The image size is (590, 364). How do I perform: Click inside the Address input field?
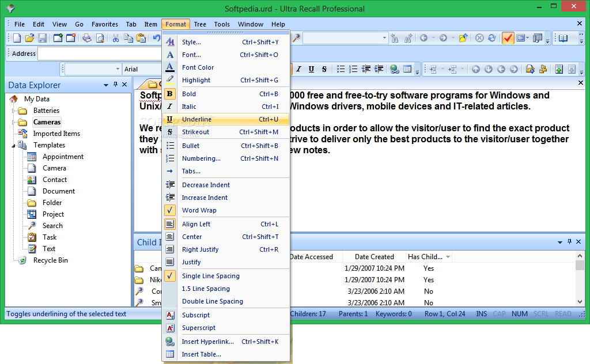click(100, 54)
